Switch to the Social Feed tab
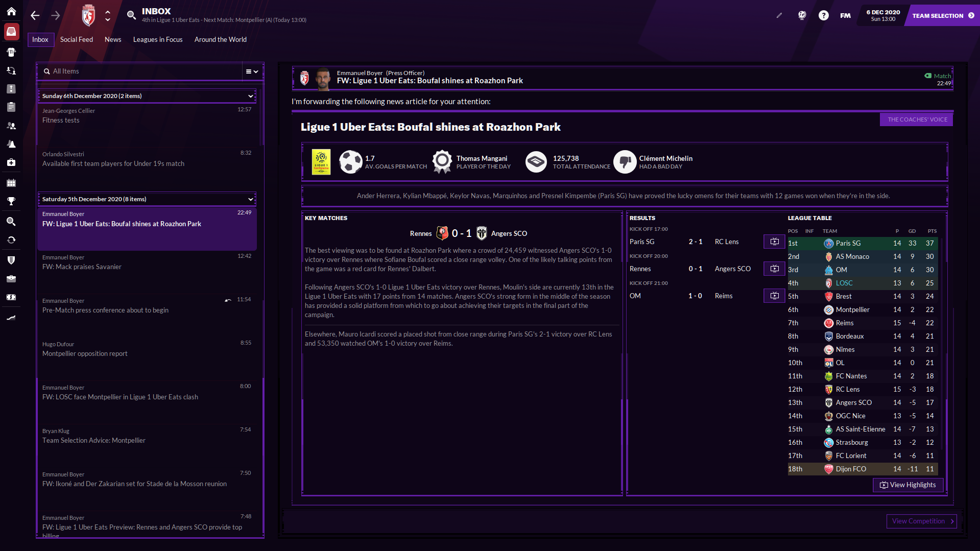This screenshot has width=980, height=551. click(77, 39)
